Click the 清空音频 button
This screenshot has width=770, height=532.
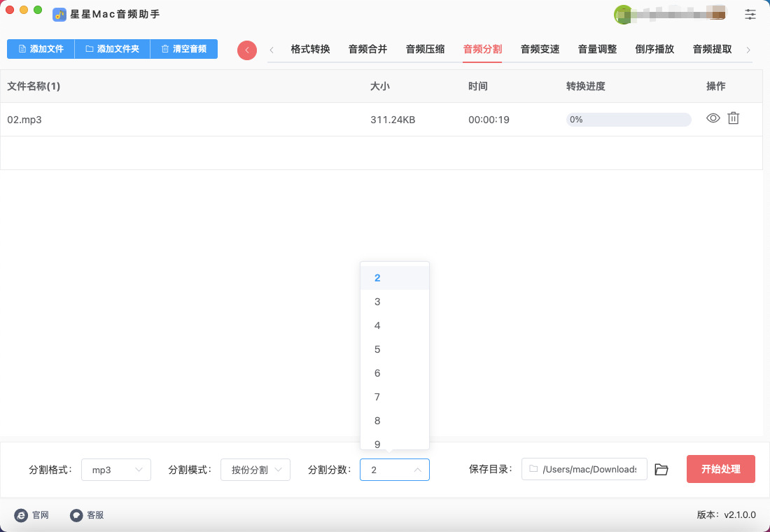pyautogui.click(x=183, y=49)
